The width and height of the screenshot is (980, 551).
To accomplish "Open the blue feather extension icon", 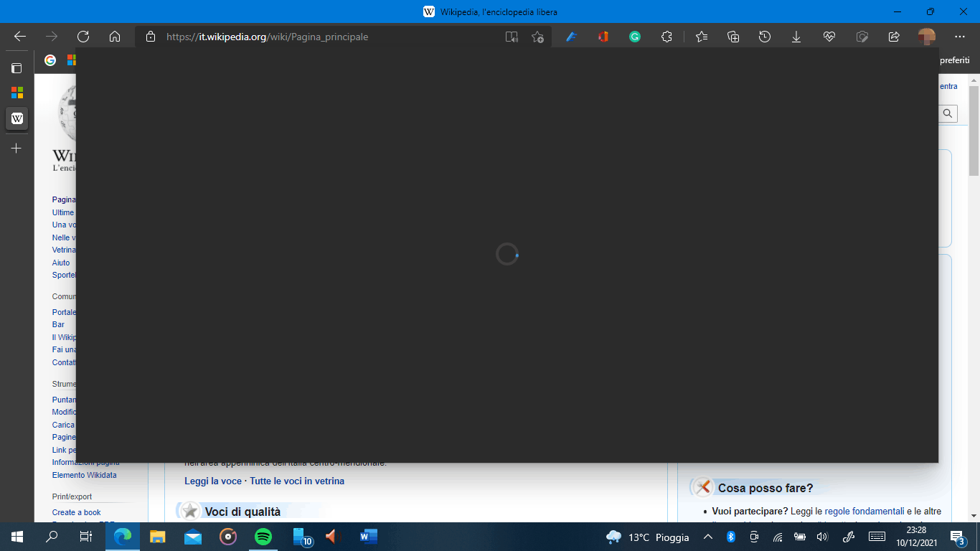I will point(572,37).
